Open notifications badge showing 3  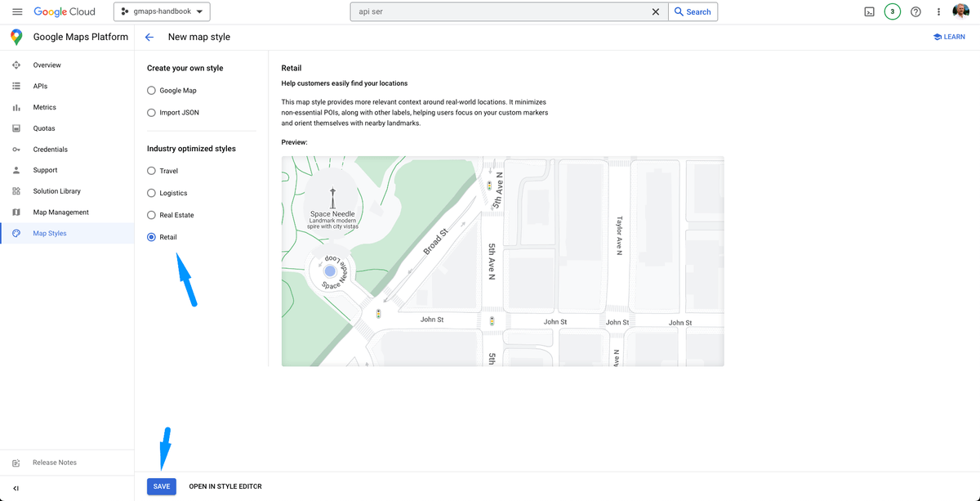[x=893, y=12]
